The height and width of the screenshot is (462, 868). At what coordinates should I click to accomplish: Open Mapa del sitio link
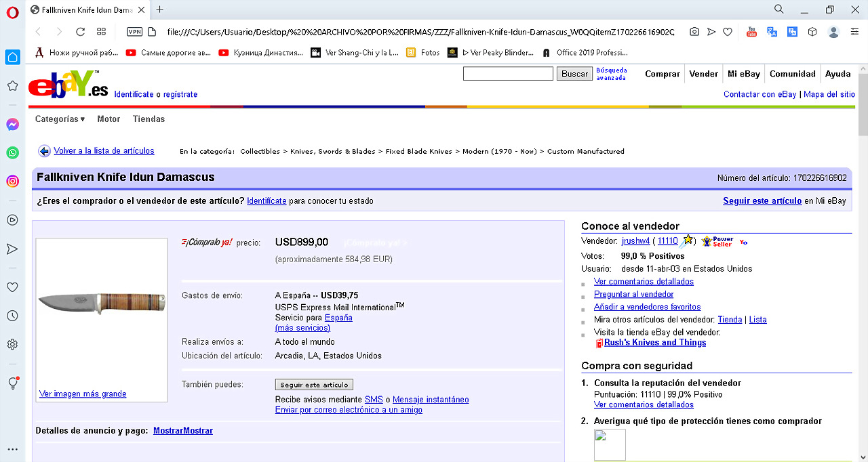pyautogui.click(x=829, y=94)
